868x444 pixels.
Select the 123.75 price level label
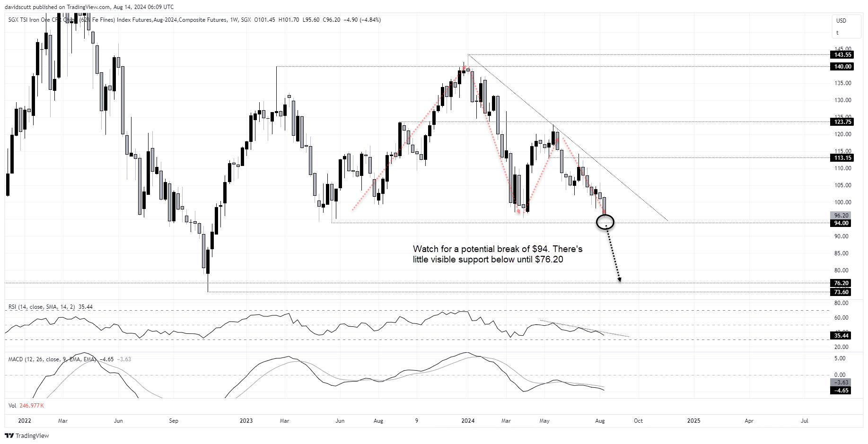(842, 122)
